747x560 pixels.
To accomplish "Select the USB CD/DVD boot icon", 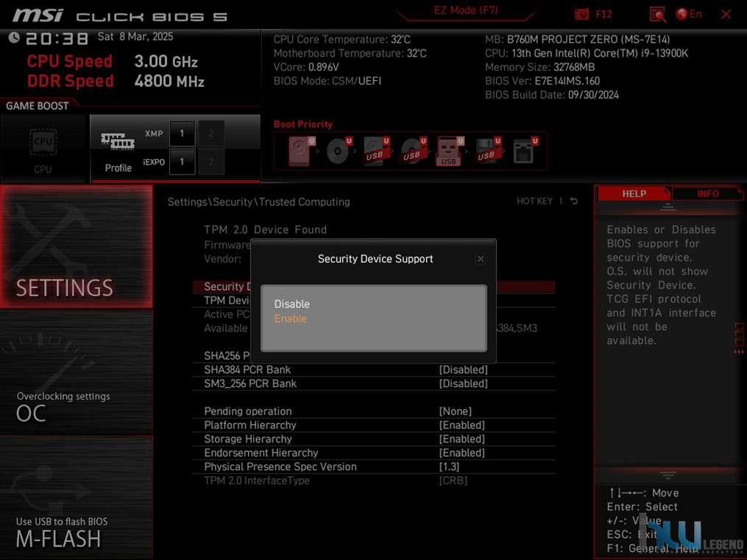I will [414, 151].
